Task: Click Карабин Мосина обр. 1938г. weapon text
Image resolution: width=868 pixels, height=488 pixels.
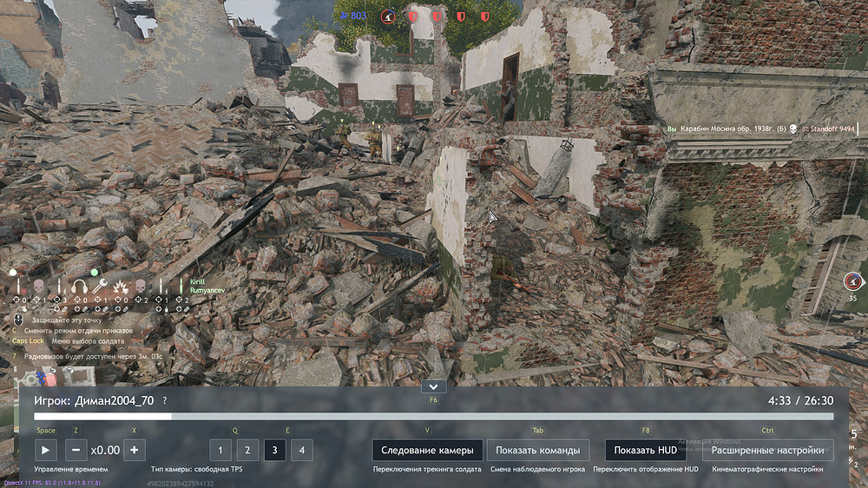Action: [733, 129]
